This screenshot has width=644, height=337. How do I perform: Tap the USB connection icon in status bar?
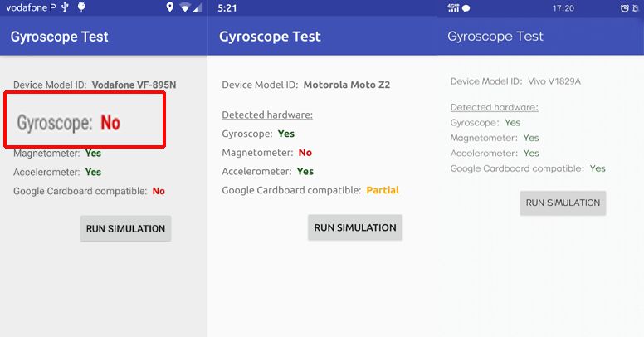pos(64,8)
